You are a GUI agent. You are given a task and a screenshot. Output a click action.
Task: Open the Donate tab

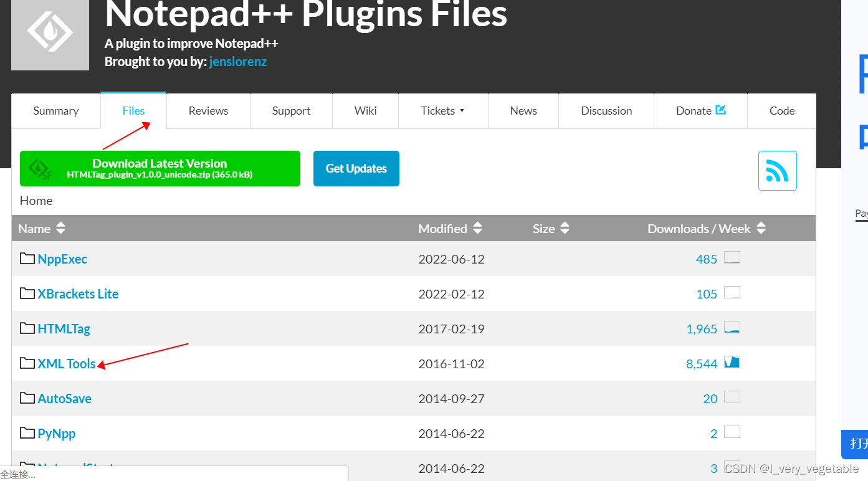click(x=700, y=111)
